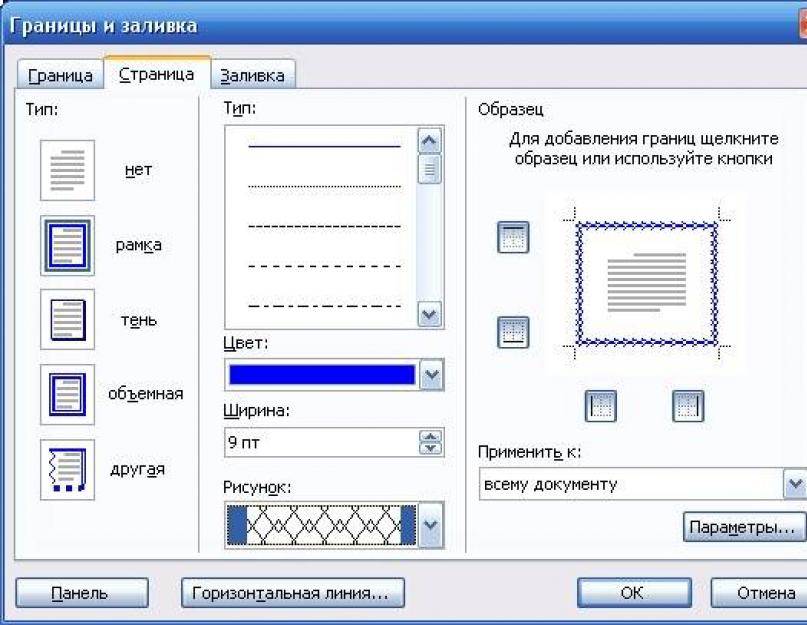Viewport: 807px width, 625px height.
Task: Select the dotted line style
Action: click(324, 186)
